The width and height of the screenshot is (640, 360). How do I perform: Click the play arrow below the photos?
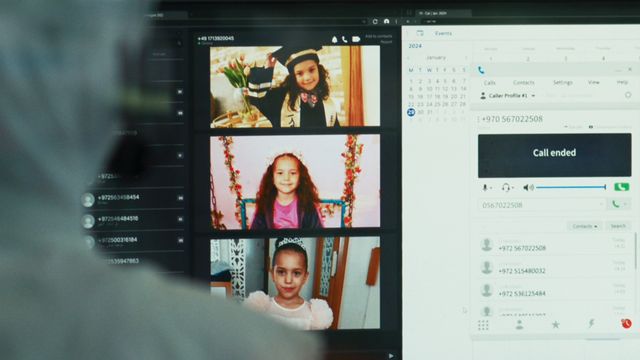tap(391, 356)
